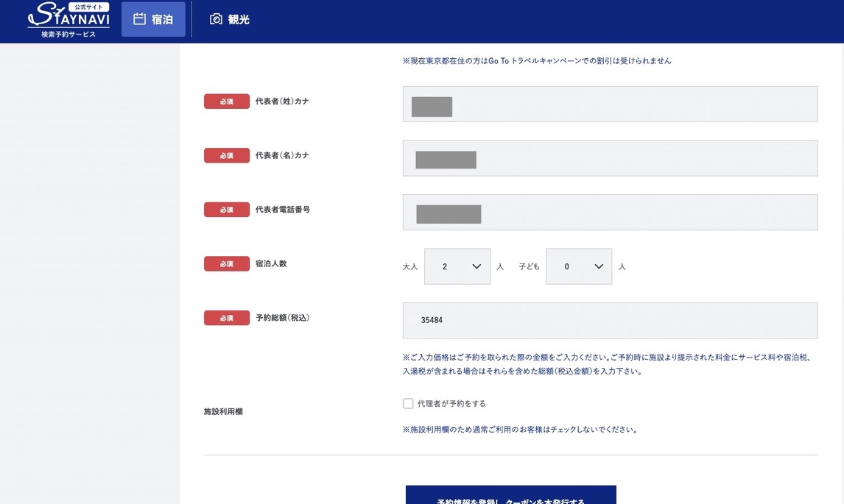
Task: Click the 代表者(姓)カナ input field
Action: [x=610, y=104]
